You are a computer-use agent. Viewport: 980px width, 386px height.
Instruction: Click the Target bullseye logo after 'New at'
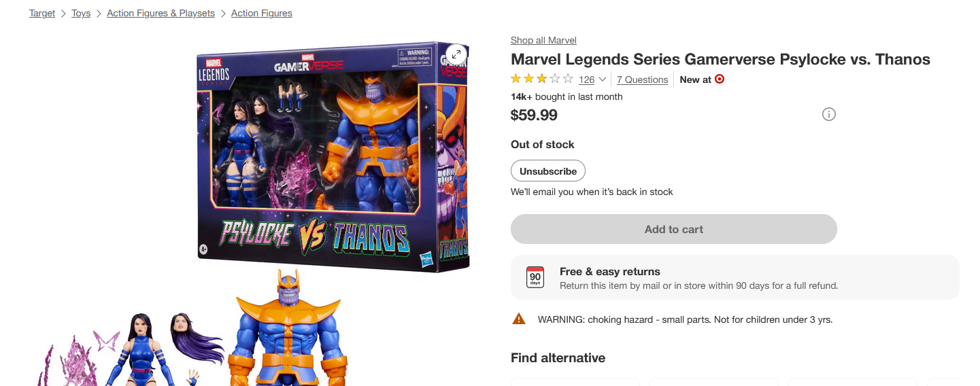(720, 79)
